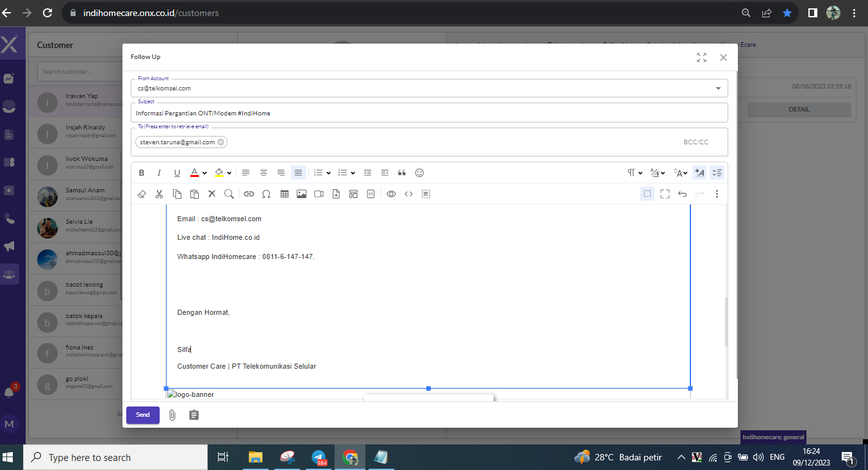Toggle the highlighted show blocks dashed square
Image resolution: width=868 pixels, height=470 pixels.
(x=647, y=194)
